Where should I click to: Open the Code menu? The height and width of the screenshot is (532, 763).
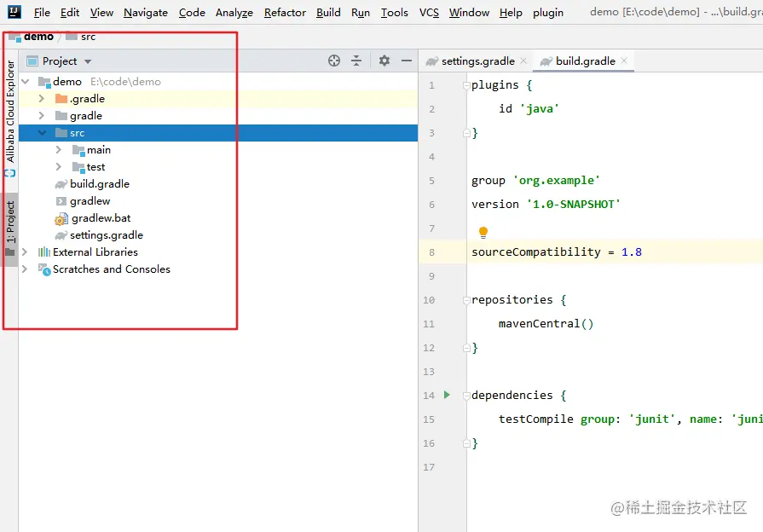(192, 13)
